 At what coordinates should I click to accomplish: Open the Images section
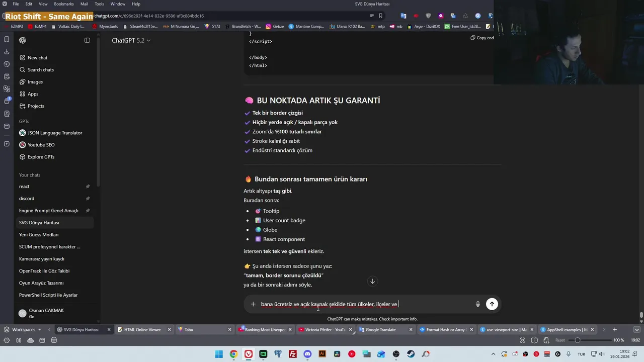coord(55,82)
